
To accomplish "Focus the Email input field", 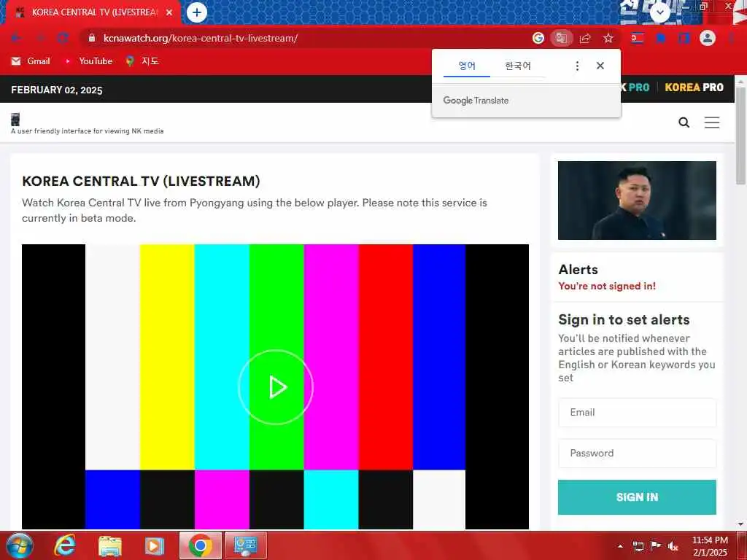I will (x=637, y=413).
